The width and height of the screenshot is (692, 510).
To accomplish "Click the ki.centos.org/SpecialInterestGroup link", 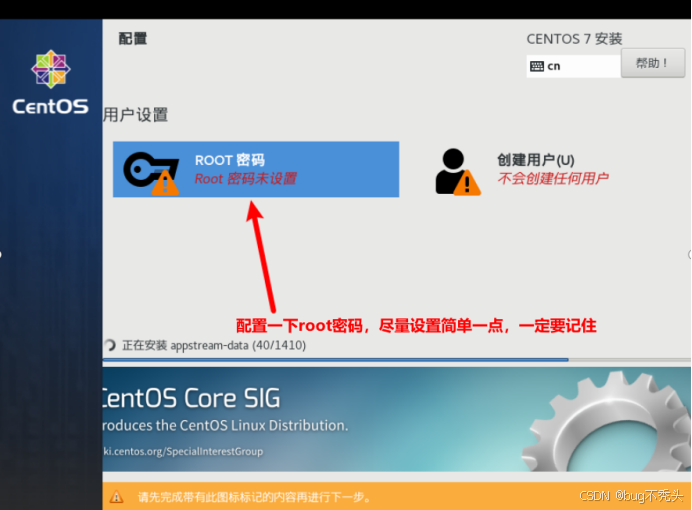I will pyautogui.click(x=183, y=451).
